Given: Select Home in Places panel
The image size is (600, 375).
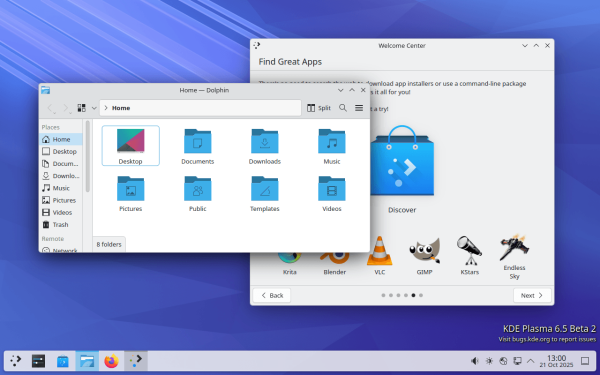Looking at the screenshot, I should (61, 139).
